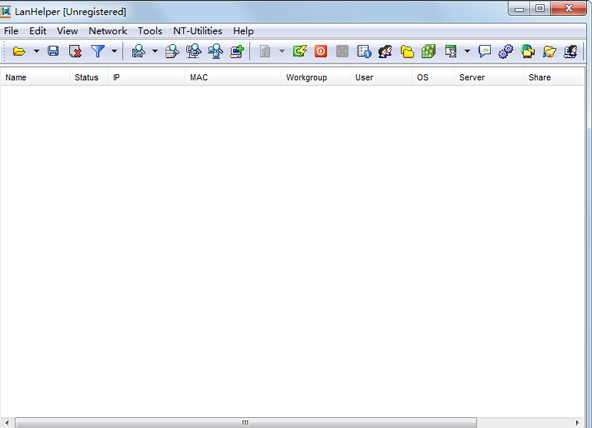This screenshot has width=592, height=428.
Task: Click the Open folder toolbar icon
Action: click(x=19, y=51)
